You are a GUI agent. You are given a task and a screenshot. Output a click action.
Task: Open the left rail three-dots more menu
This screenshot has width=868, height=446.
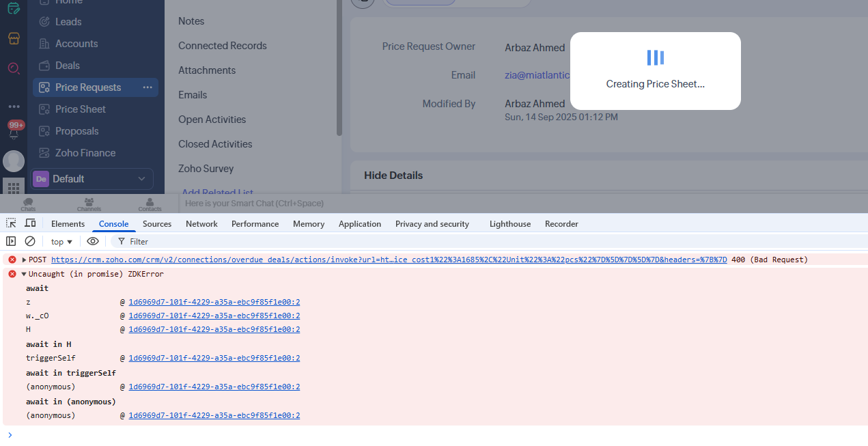coord(14,107)
